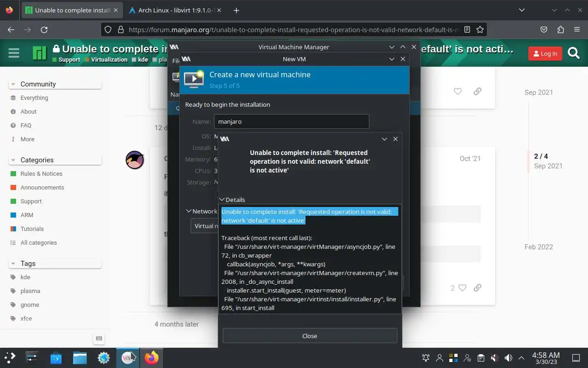
Task: Open clipboard tray icon
Action: (x=481, y=358)
